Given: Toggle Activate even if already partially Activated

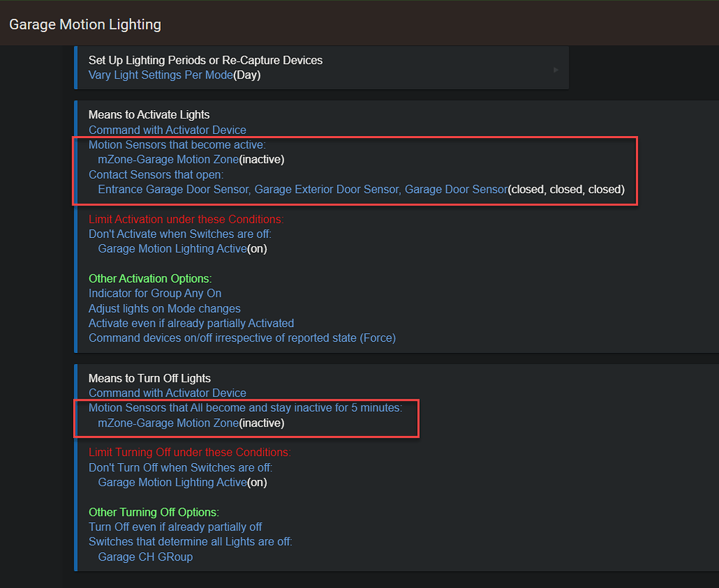Looking at the screenshot, I should point(191,323).
